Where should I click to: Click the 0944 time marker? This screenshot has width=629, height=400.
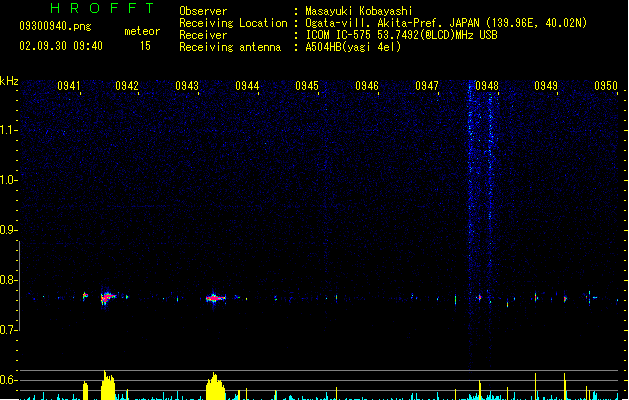247,86
